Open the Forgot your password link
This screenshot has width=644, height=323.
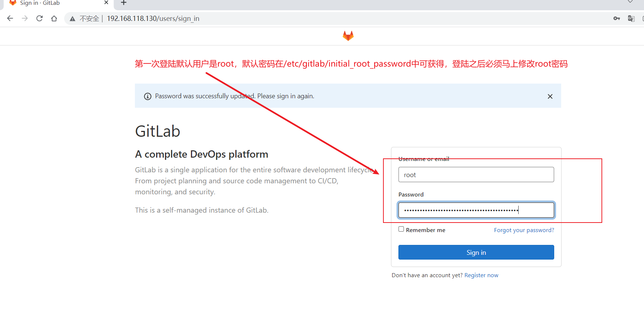click(x=524, y=230)
